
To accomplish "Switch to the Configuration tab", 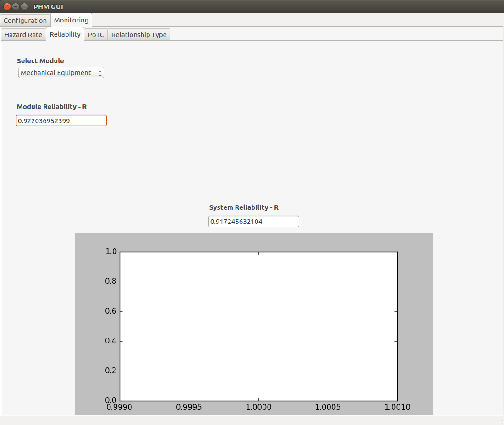I will 25,21.
